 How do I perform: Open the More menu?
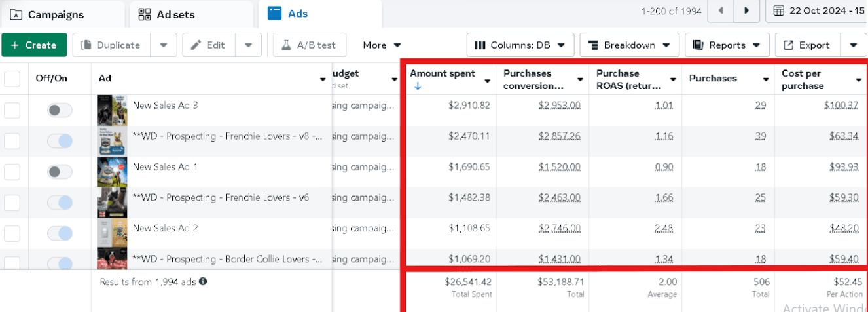click(x=382, y=45)
